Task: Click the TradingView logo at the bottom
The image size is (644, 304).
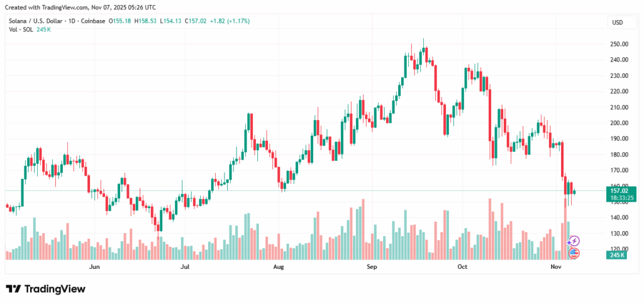Action: pos(45,289)
